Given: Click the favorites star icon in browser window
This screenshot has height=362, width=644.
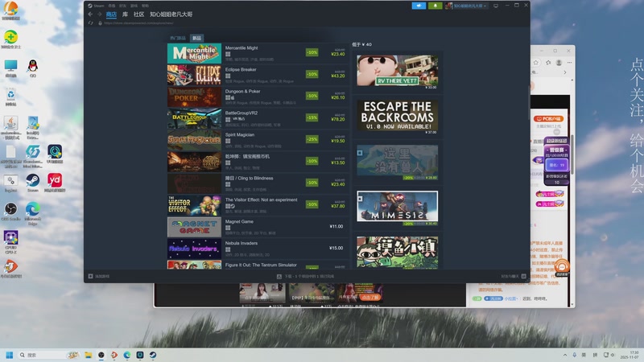Looking at the screenshot, I should coord(536,63).
